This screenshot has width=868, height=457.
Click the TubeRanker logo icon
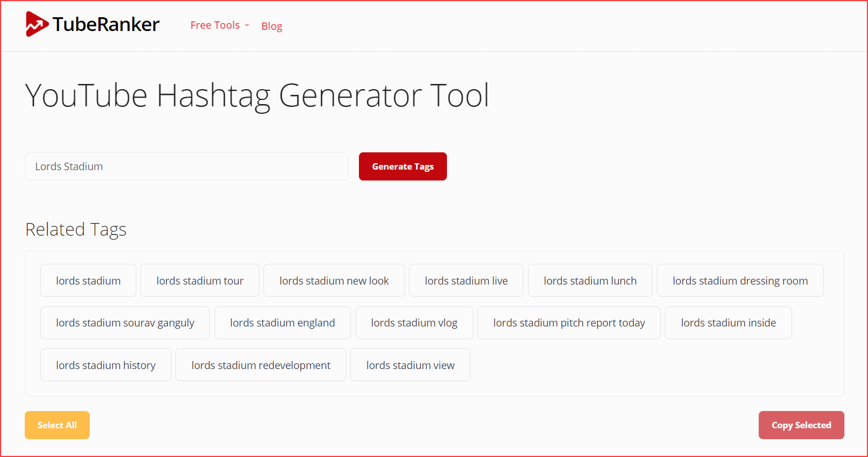point(37,24)
